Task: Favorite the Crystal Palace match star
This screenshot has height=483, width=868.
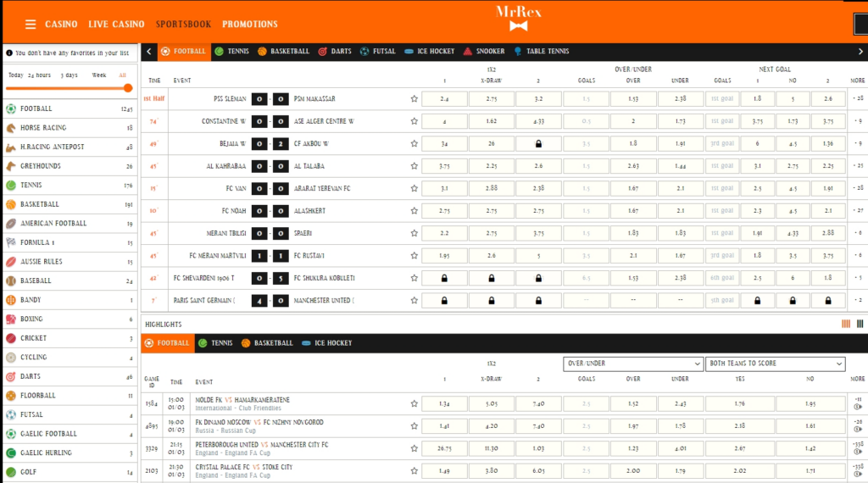Action: pyautogui.click(x=414, y=471)
